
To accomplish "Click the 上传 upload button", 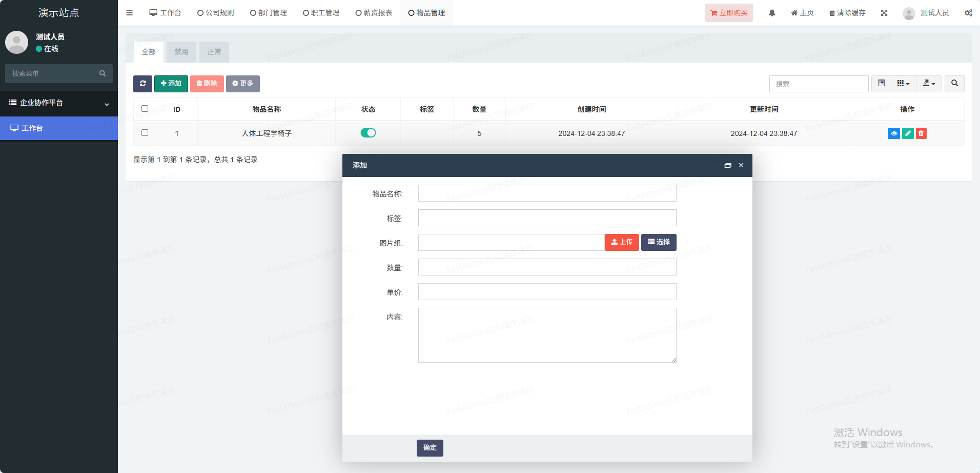I will (621, 242).
